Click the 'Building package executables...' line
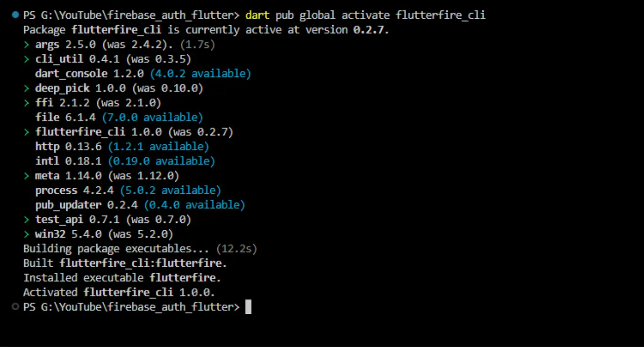Image resolution: width=644 pixels, height=349 pixels. click(116, 249)
